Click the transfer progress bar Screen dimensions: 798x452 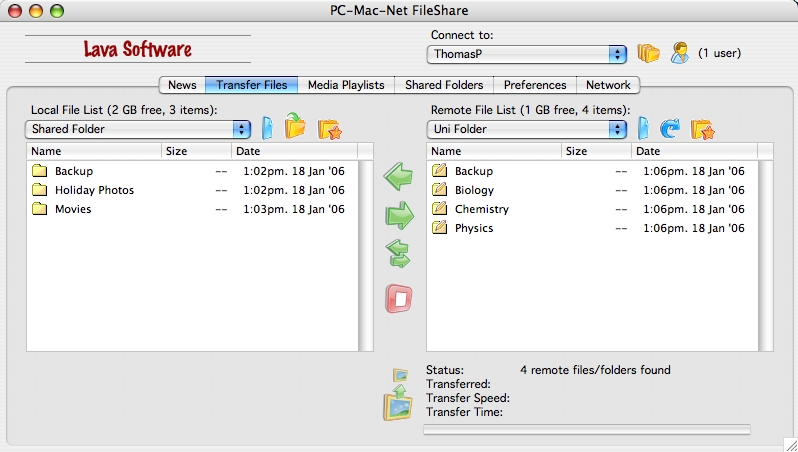587,430
